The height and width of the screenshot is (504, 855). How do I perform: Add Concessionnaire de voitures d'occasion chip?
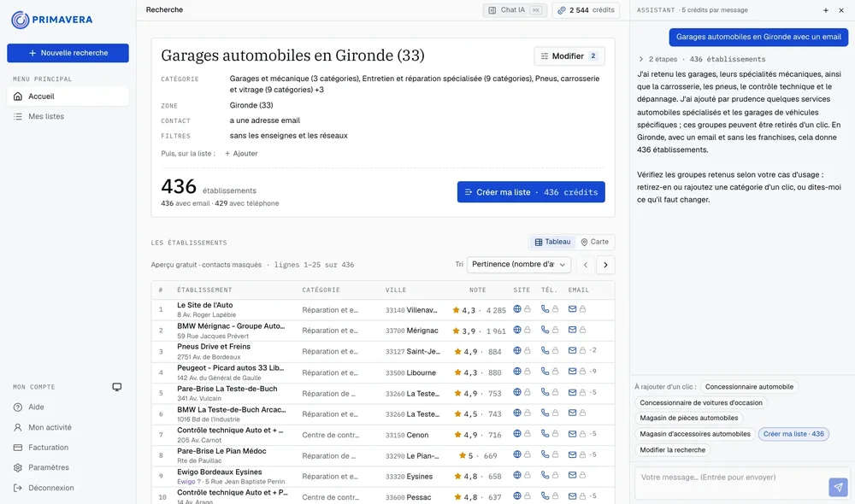701,402
